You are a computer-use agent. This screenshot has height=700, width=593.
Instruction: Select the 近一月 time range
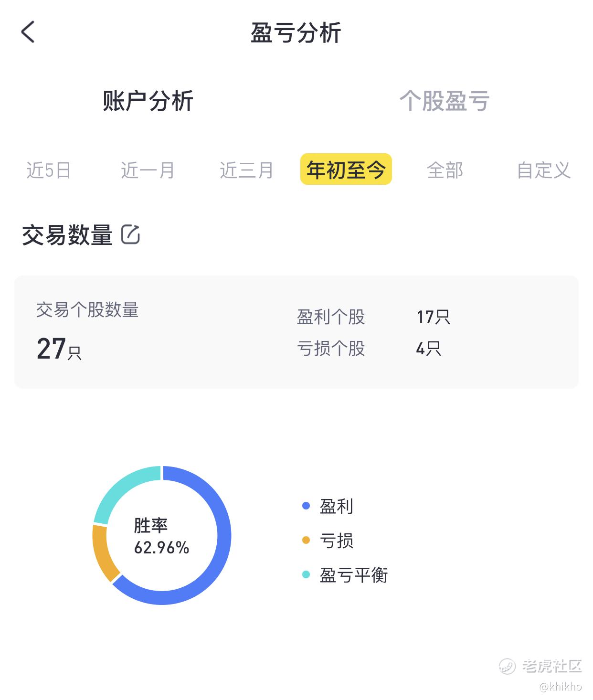(148, 170)
